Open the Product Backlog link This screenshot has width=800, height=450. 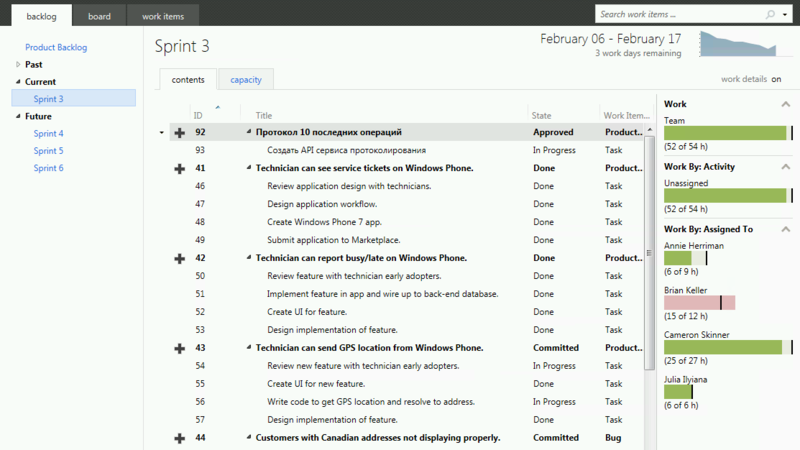[56, 47]
